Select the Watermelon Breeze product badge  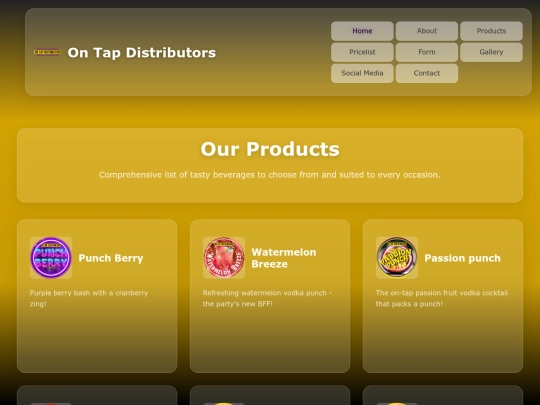[224, 258]
